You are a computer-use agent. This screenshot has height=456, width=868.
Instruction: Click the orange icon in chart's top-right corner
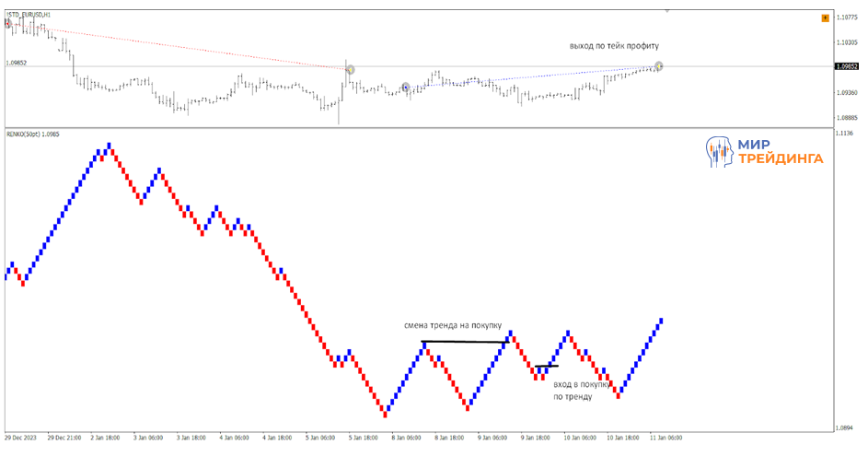[x=825, y=18]
